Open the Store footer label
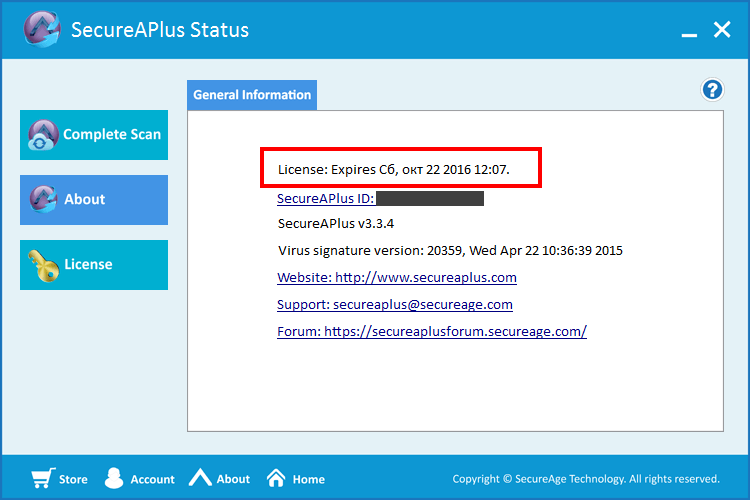This screenshot has height=500, width=750. pos(73,479)
